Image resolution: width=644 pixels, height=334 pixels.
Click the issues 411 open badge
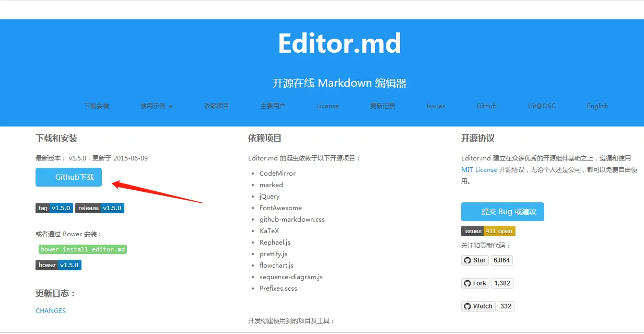[x=488, y=231]
